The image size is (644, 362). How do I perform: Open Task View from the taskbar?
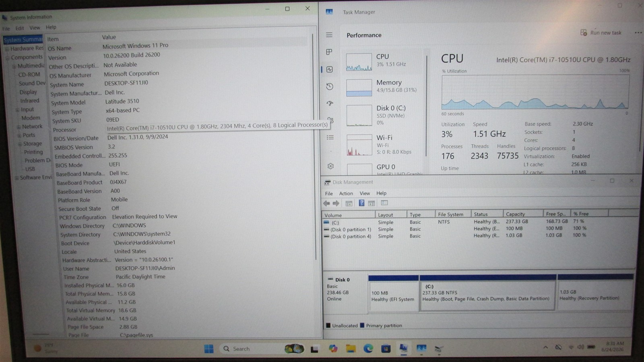[x=314, y=349]
